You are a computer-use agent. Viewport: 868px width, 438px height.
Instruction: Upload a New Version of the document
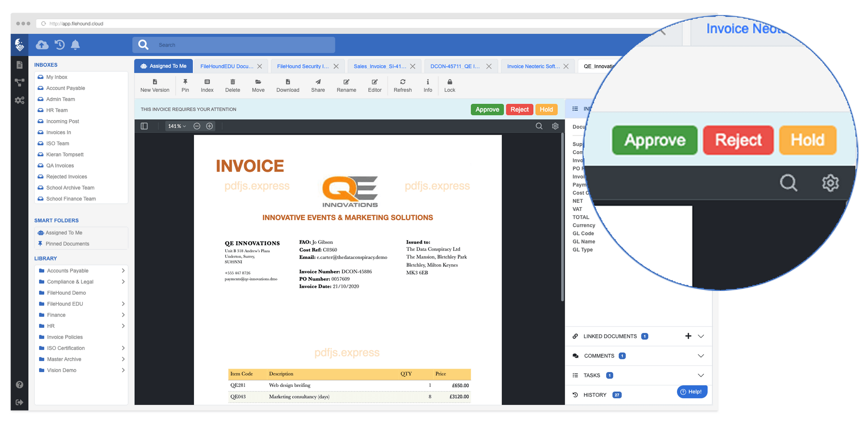155,85
